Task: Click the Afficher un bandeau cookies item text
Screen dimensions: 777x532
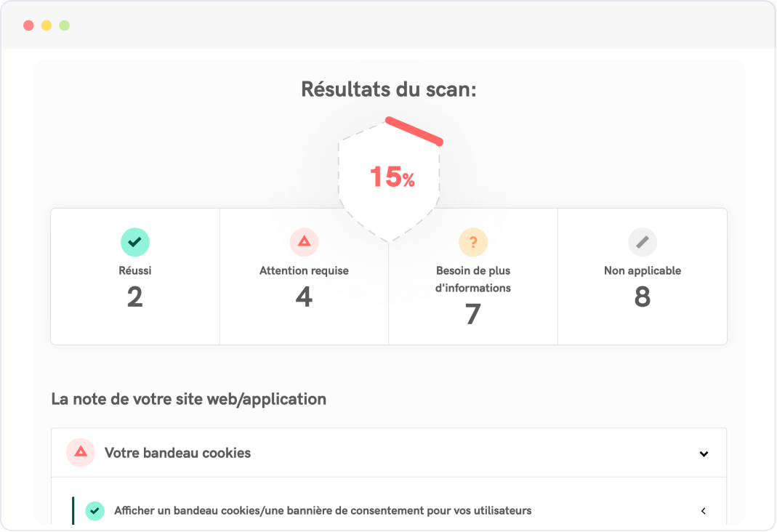Action: point(323,511)
